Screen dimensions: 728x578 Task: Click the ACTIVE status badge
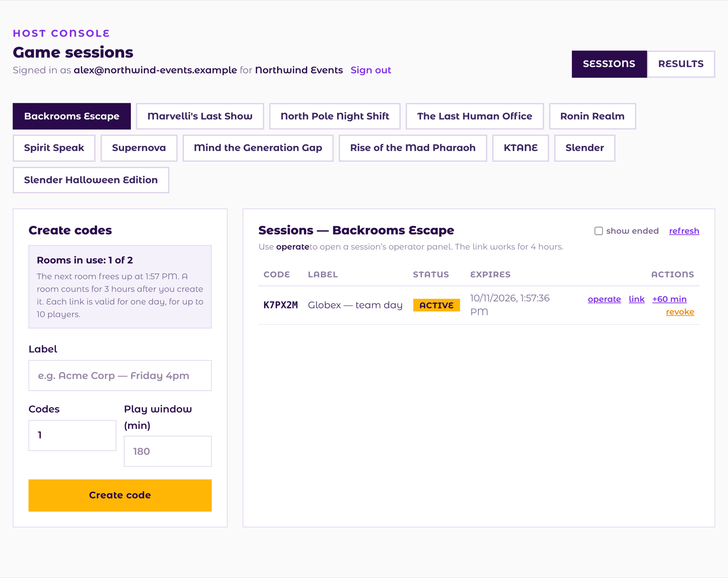coord(436,305)
